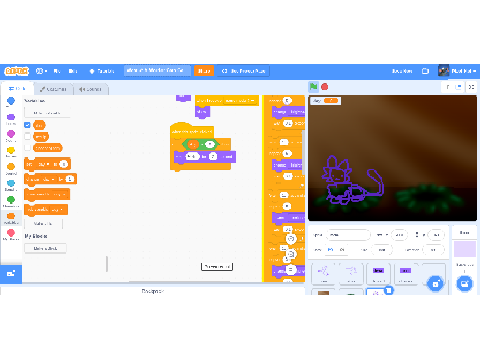This screenshot has width=480, height=360.
Task: Click the sprite x position field
Action: [399, 235]
